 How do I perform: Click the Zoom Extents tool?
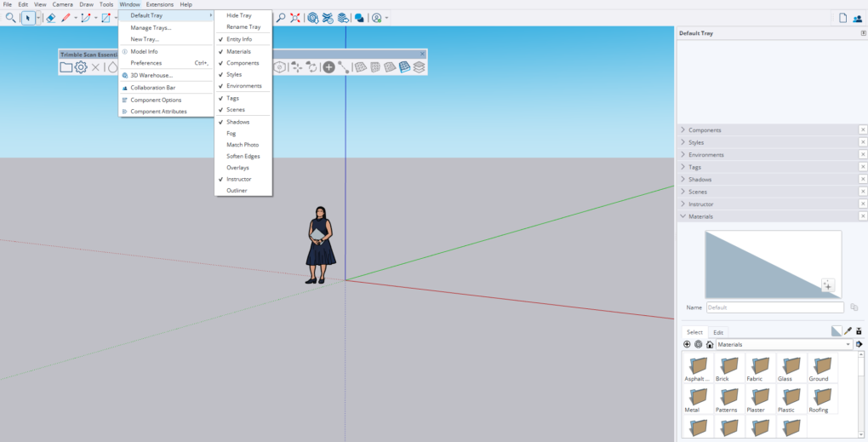[295, 18]
